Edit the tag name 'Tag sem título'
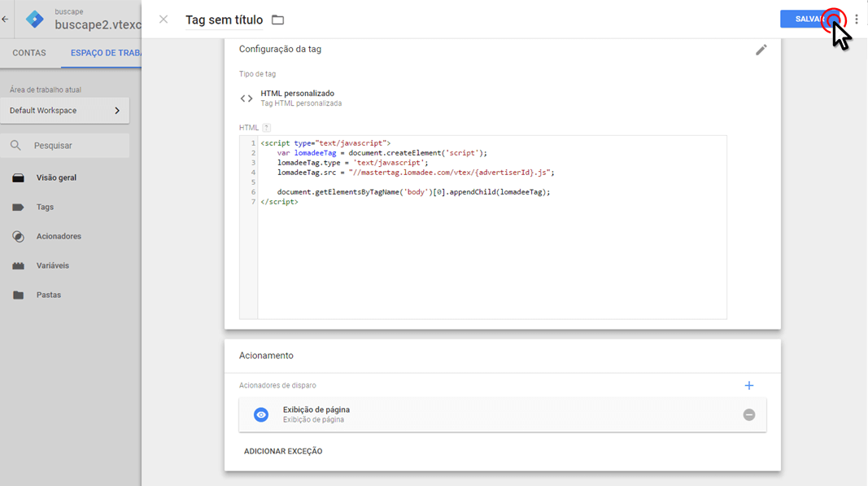Image resolution: width=868 pixels, height=486 pixels. coord(225,20)
